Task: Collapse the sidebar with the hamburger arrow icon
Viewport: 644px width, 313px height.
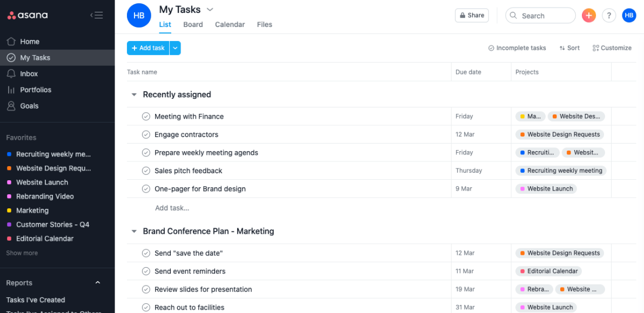Action: point(97,16)
